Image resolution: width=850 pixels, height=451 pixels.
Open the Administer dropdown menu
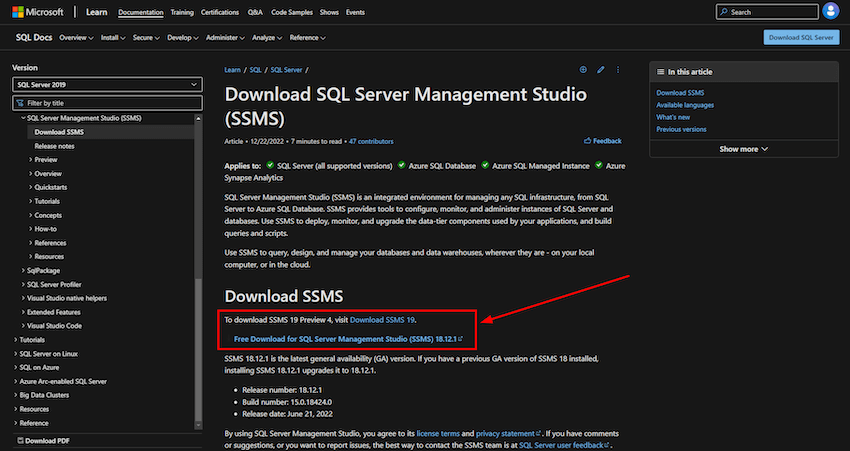click(x=225, y=38)
